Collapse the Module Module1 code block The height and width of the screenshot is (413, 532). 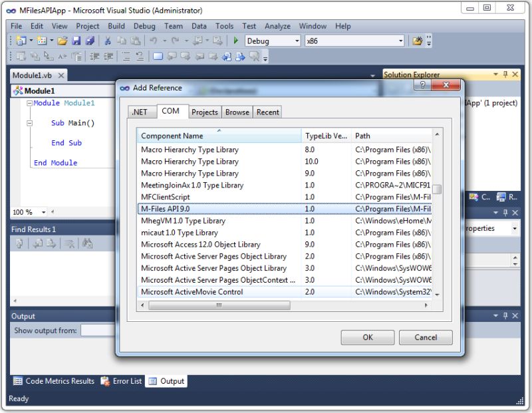pyautogui.click(x=29, y=103)
